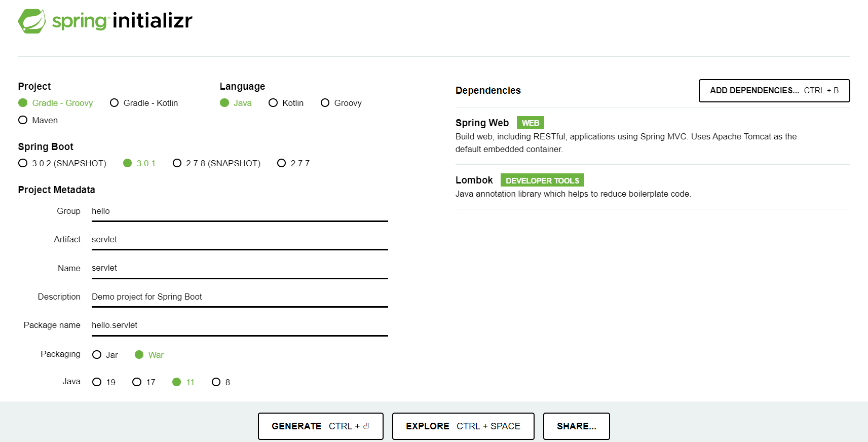
Task: Focus the Group input field
Action: (x=240, y=211)
